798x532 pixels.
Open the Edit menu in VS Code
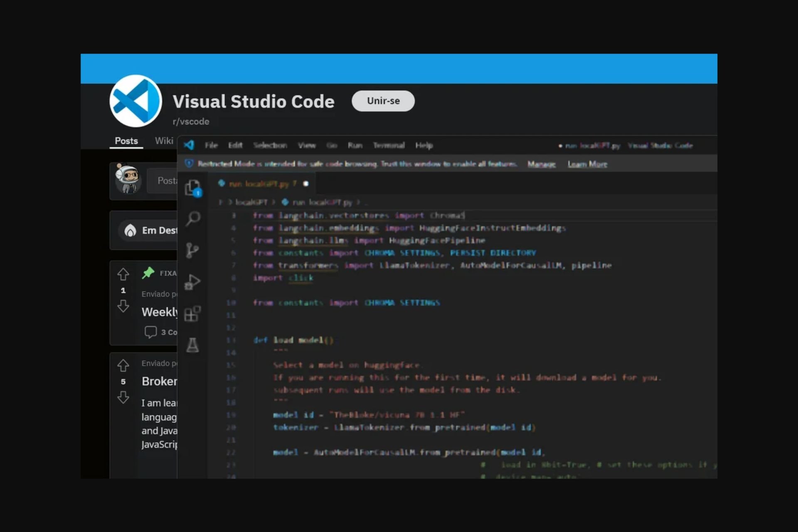click(235, 145)
